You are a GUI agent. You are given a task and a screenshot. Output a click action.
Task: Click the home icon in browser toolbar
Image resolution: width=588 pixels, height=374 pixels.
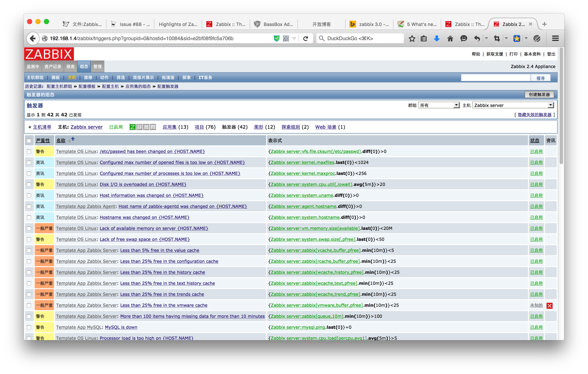[x=450, y=38]
